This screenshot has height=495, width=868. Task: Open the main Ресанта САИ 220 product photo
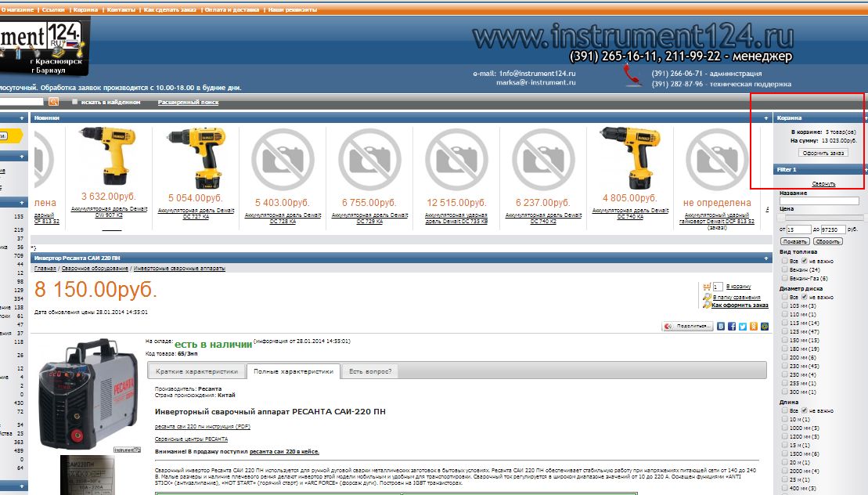click(88, 393)
